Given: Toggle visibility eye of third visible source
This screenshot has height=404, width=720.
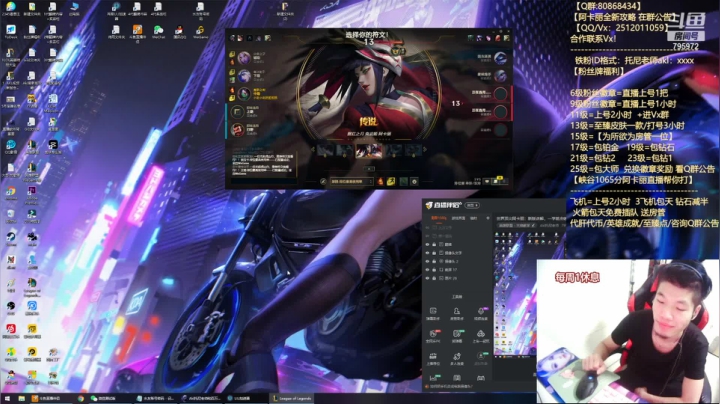Looking at the screenshot, I should pos(428,261).
